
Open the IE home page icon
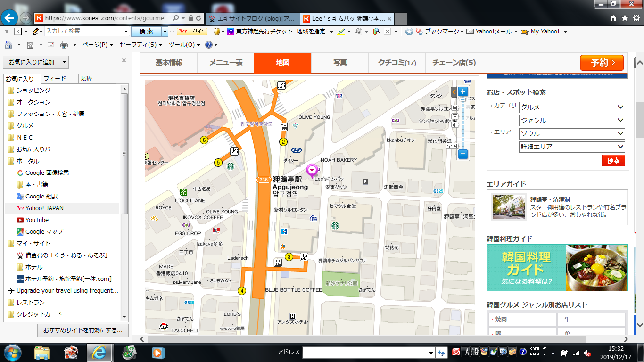[613, 18]
